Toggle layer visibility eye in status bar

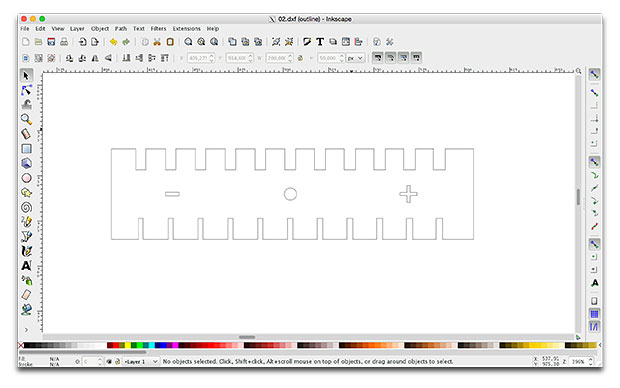tap(109, 362)
